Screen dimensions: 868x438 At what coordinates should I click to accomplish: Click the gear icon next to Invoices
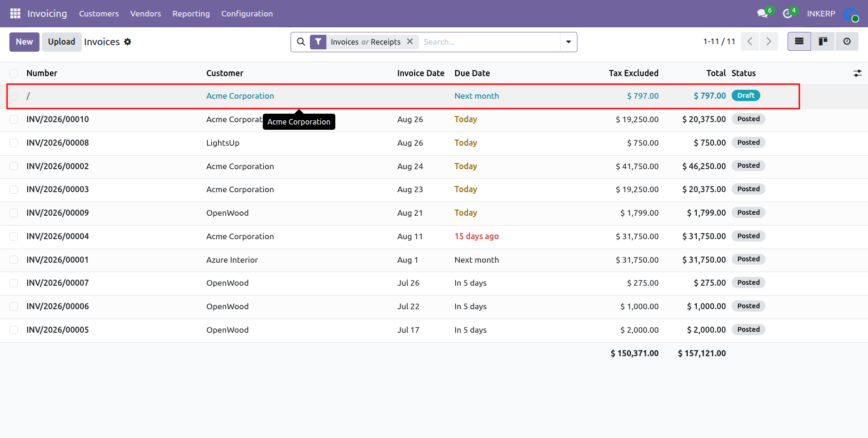point(127,42)
